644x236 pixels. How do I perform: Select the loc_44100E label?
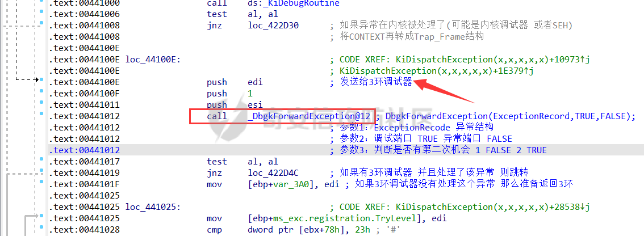click(153, 60)
